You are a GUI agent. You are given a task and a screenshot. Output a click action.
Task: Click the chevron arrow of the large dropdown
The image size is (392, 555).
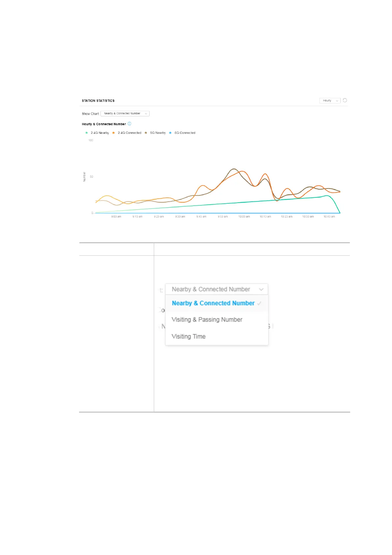[x=261, y=289]
